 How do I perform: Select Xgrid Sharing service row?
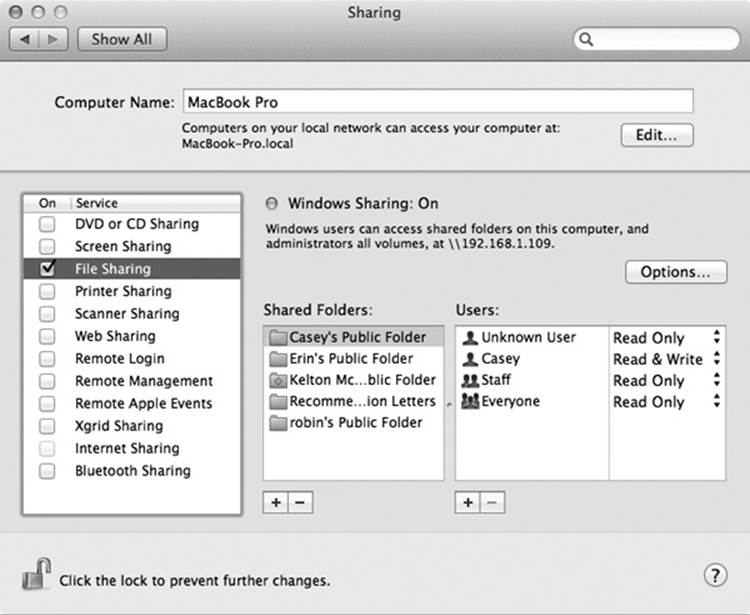pyautogui.click(x=132, y=426)
